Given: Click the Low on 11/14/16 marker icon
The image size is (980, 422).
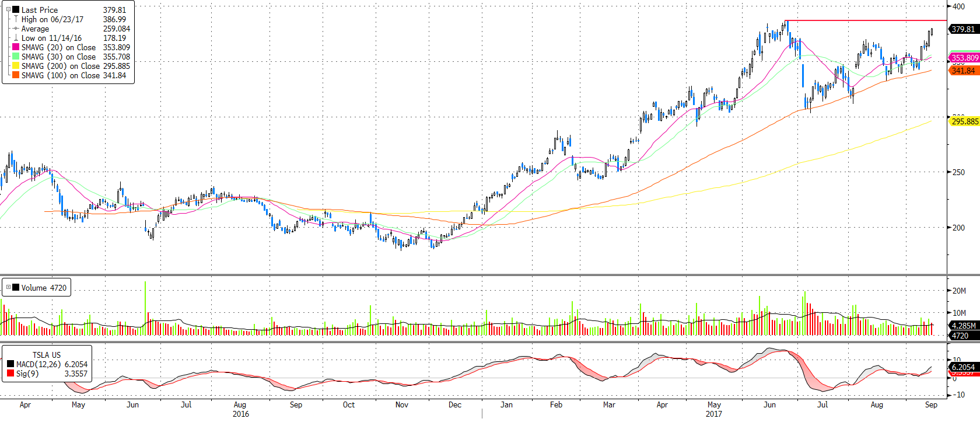Looking at the screenshot, I should pyautogui.click(x=16, y=38).
